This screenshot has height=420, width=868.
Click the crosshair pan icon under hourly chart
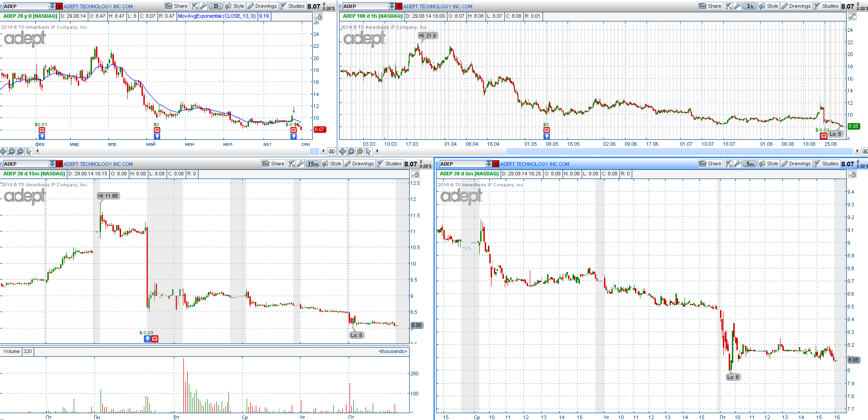pos(343,151)
